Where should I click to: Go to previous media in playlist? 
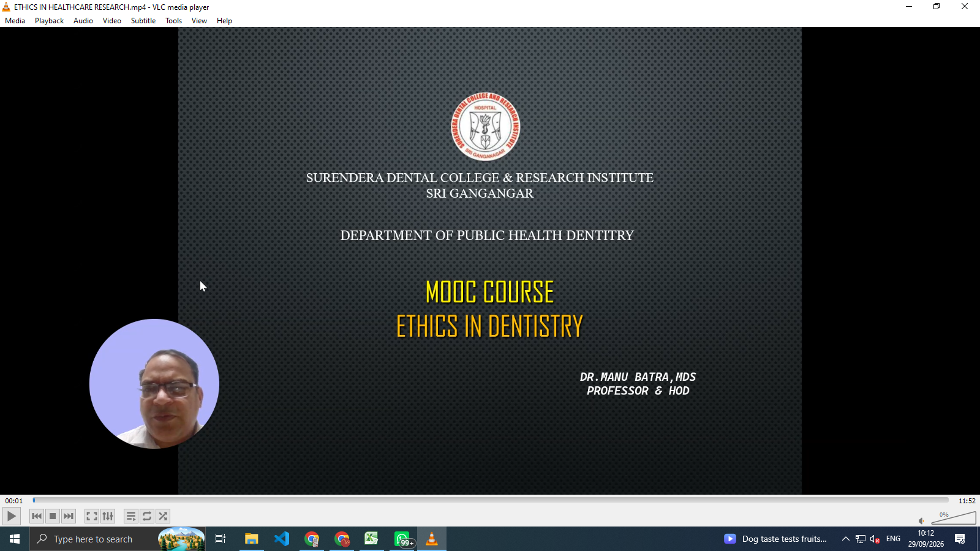[x=37, y=516]
